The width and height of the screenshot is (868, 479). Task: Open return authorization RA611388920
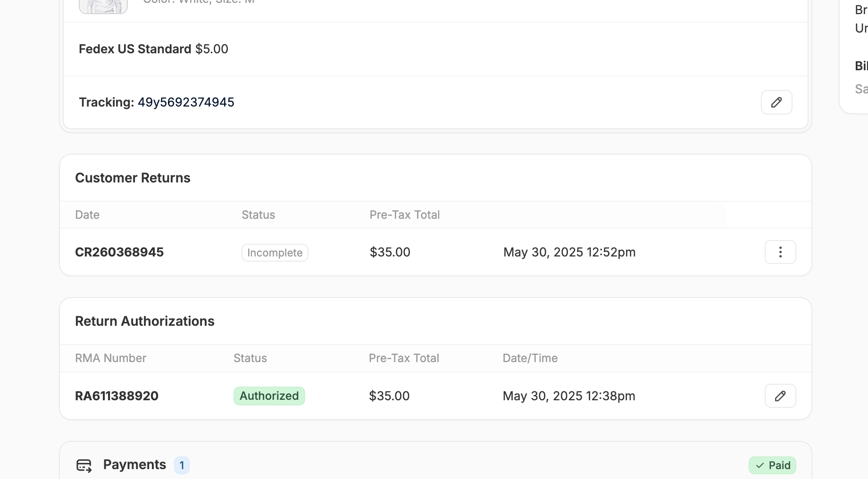(x=117, y=396)
